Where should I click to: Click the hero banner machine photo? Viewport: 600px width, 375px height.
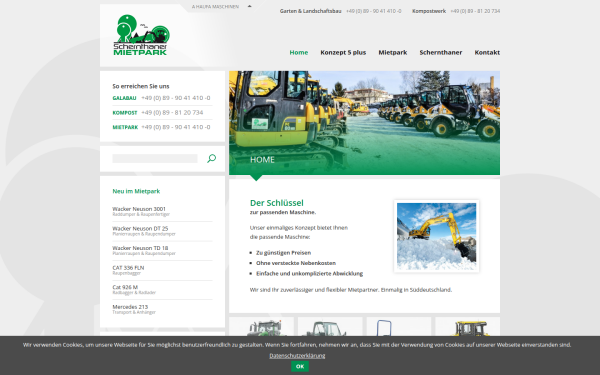pos(364,123)
